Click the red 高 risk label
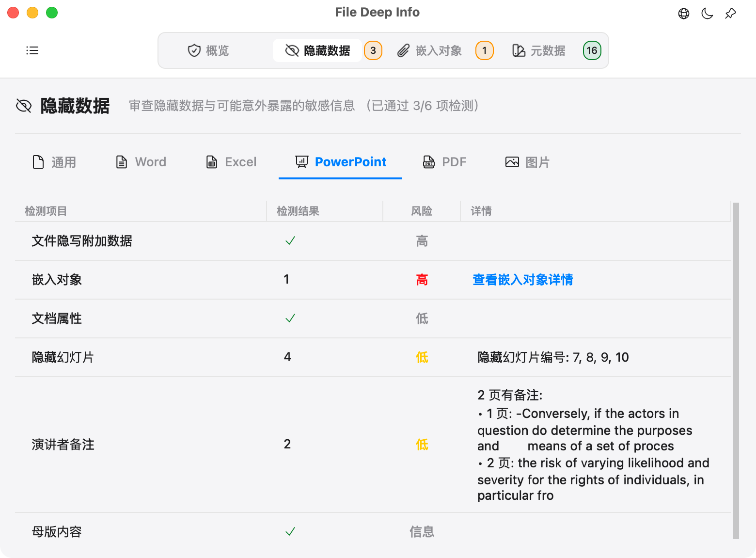 point(422,280)
